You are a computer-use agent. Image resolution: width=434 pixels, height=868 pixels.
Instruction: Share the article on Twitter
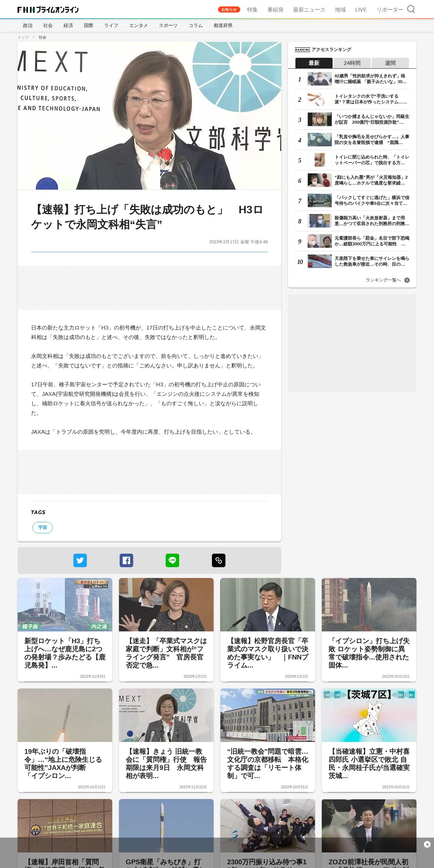point(80,560)
